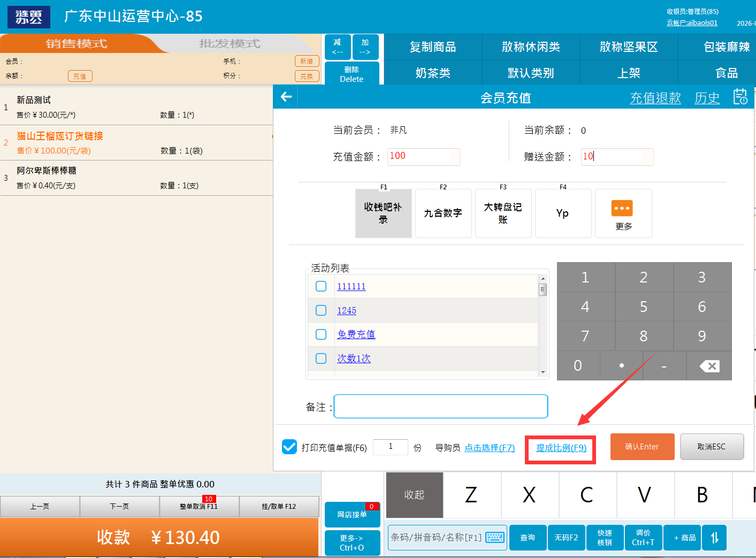Switch to 批发模式 tab
This screenshot has height=558, width=756.
pos(230,44)
